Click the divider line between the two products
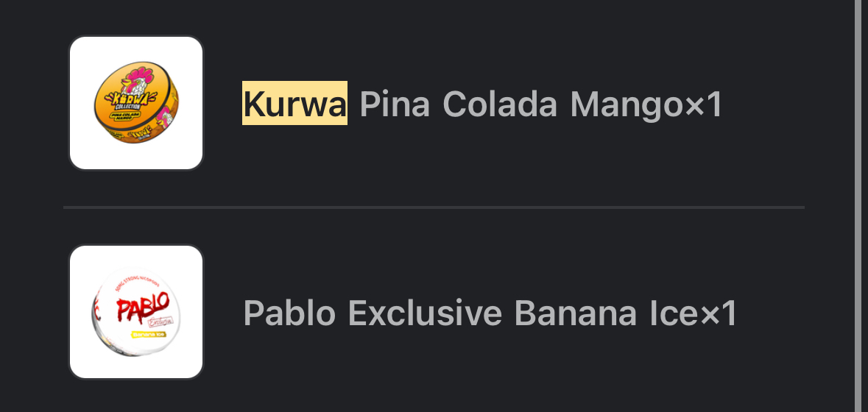The height and width of the screenshot is (412, 868). tap(434, 207)
